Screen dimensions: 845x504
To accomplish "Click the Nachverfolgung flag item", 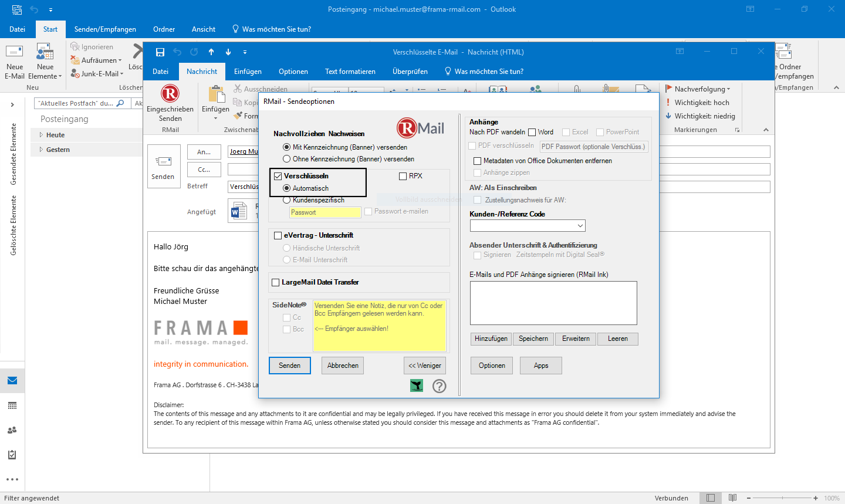I will coord(698,89).
